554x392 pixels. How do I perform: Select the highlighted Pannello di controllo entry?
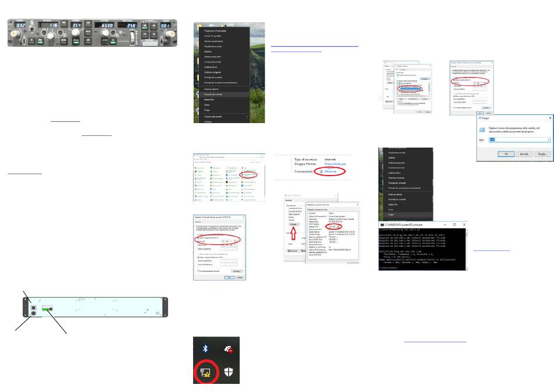coord(224,94)
